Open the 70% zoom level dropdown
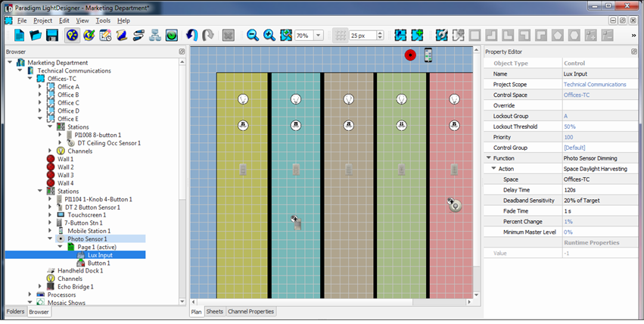This screenshot has height=324, width=644. 319,36
